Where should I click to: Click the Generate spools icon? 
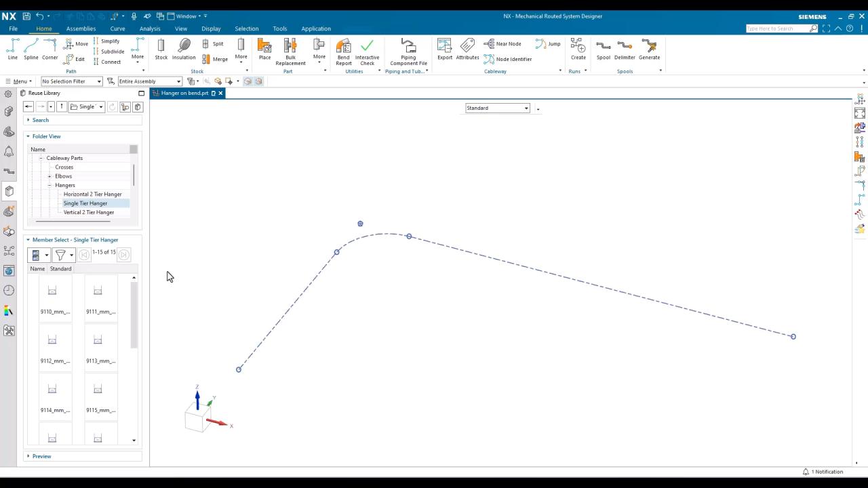coord(649,49)
